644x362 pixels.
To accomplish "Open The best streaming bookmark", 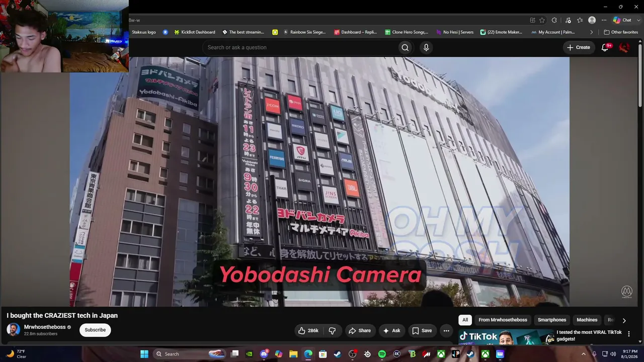I will pyautogui.click(x=243, y=32).
